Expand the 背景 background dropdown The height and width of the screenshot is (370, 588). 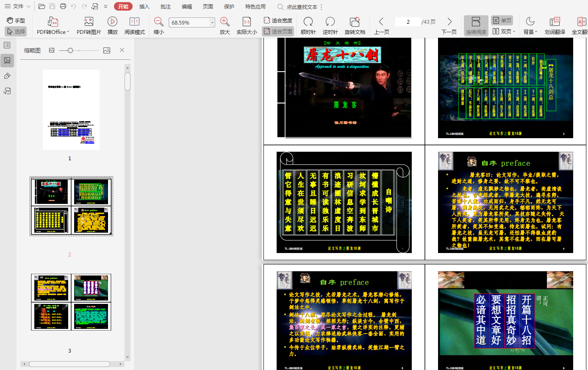tap(536, 32)
